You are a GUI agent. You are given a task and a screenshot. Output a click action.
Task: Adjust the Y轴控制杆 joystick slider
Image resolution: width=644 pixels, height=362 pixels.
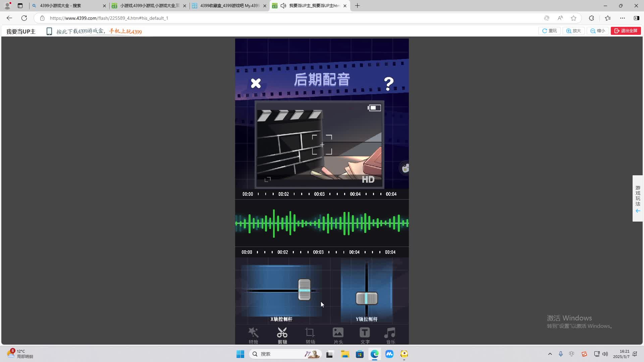(367, 298)
